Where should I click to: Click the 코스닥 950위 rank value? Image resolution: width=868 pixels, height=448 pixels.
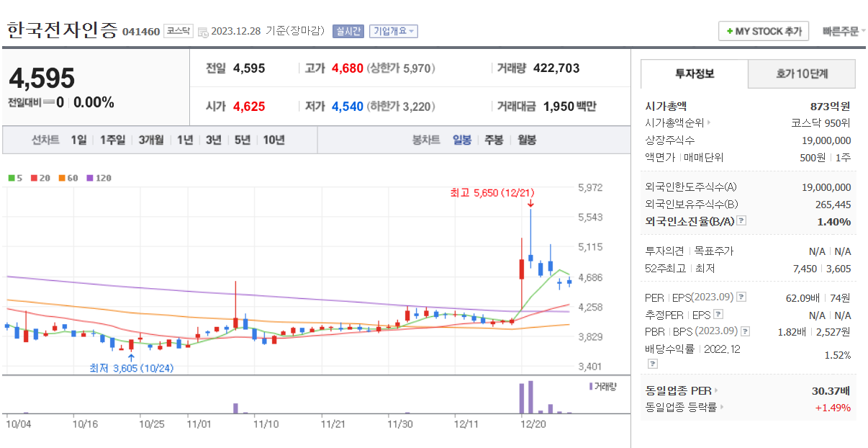pyautogui.click(x=821, y=122)
